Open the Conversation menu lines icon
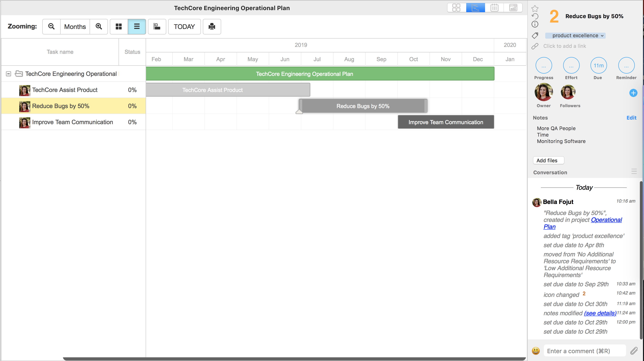This screenshot has height=361, width=644. coord(634,172)
